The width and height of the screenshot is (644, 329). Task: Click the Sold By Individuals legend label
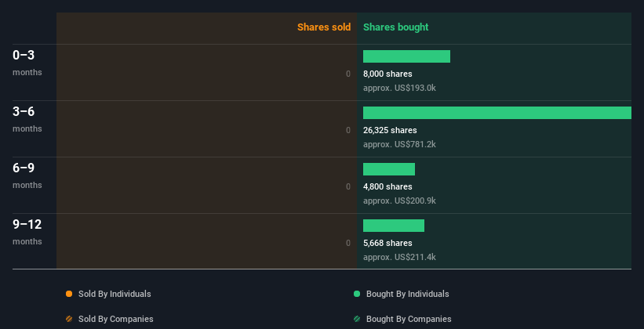(115, 294)
